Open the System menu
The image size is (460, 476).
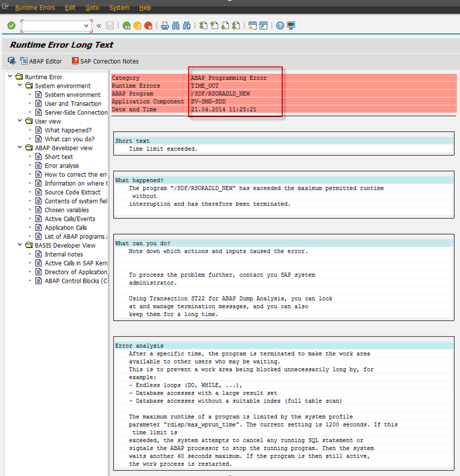tap(119, 8)
